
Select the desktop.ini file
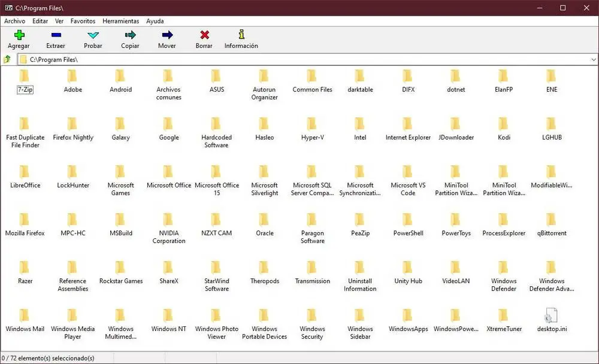(x=552, y=316)
